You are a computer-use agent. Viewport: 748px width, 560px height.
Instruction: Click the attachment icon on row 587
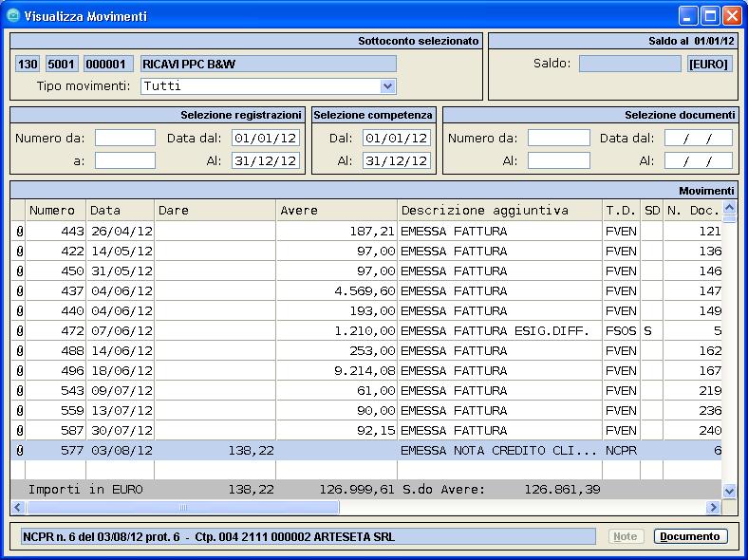coord(20,431)
